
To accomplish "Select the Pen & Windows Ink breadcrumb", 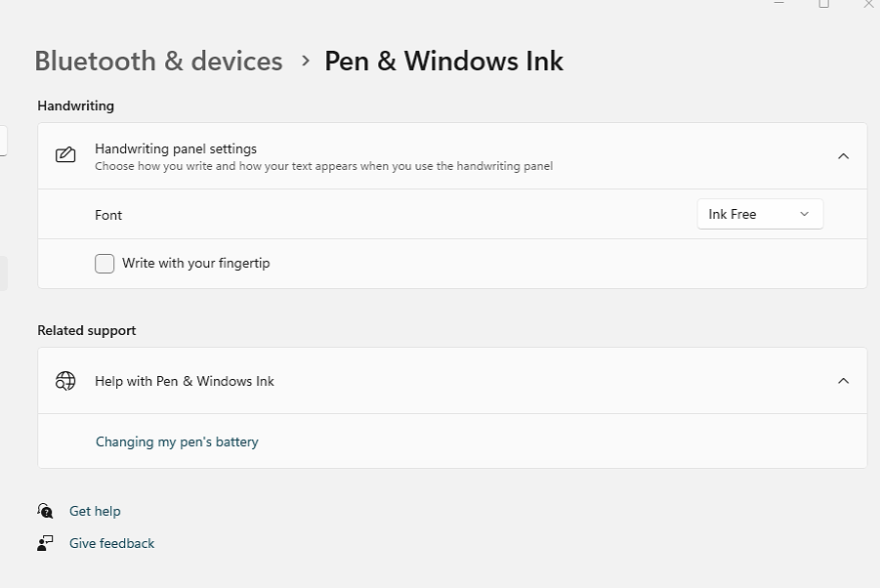I will click(443, 61).
